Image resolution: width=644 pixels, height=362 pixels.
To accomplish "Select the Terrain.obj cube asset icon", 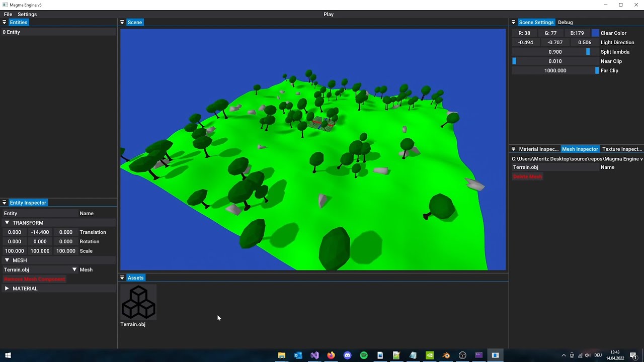I will click(138, 302).
